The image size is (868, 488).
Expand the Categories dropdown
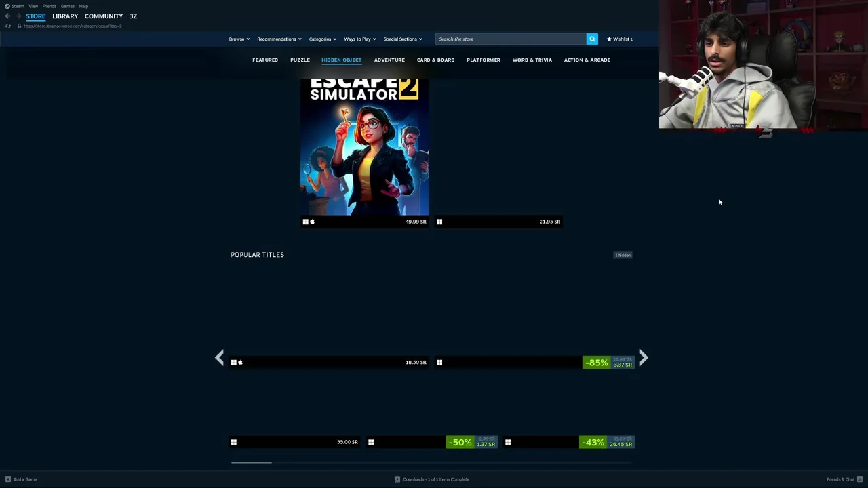pyautogui.click(x=323, y=39)
